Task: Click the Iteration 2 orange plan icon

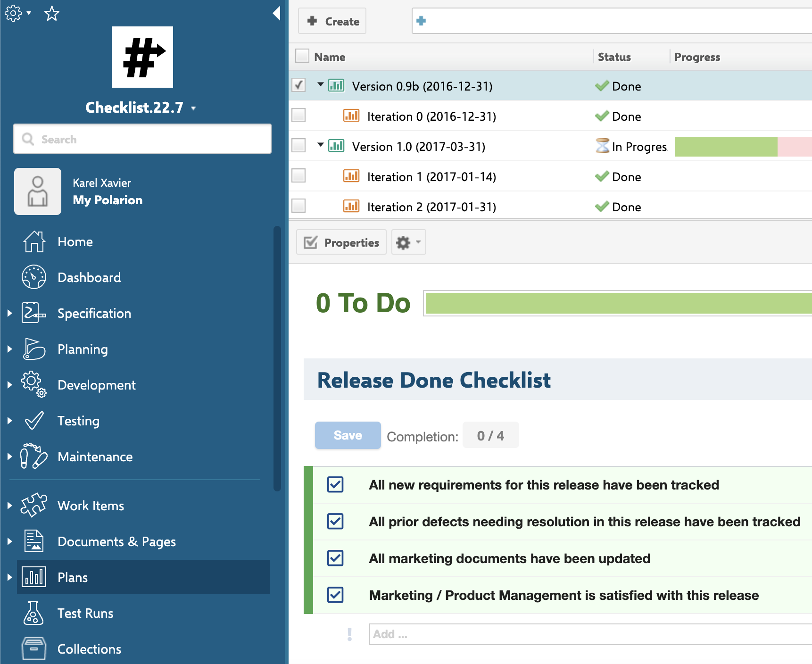Action: pos(351,206)
